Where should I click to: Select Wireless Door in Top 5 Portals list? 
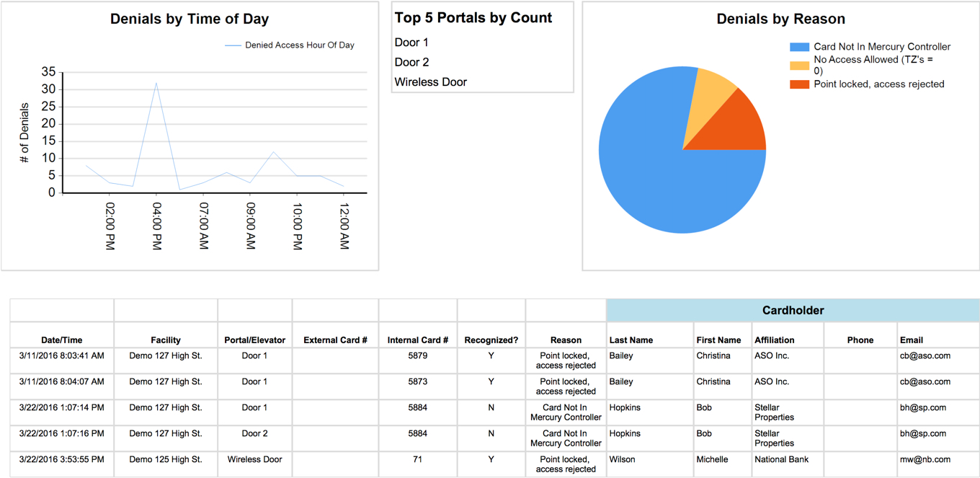click(x=430, y=82)
